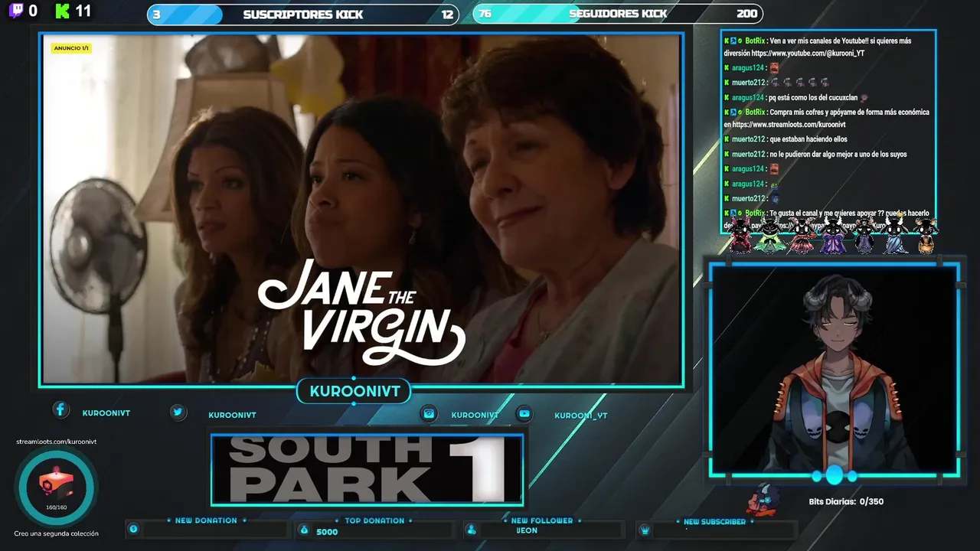Click Kick badge on 'que estaban haciendo ellos' row
Viewport: 980px width, 551px height.
tap(727, 139)
